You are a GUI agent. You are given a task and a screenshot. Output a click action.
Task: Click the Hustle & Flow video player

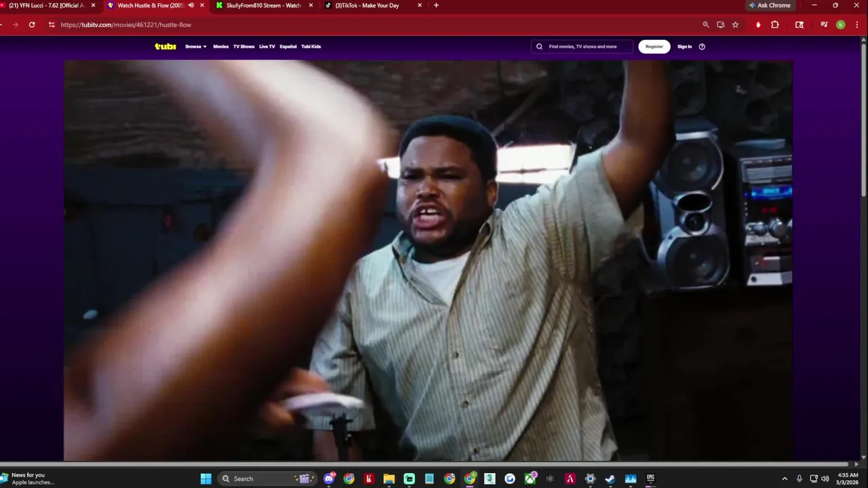428,260
